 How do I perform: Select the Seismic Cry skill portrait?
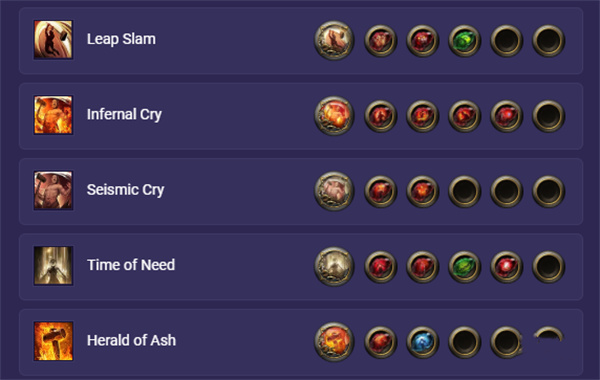(x=53, y=190)
